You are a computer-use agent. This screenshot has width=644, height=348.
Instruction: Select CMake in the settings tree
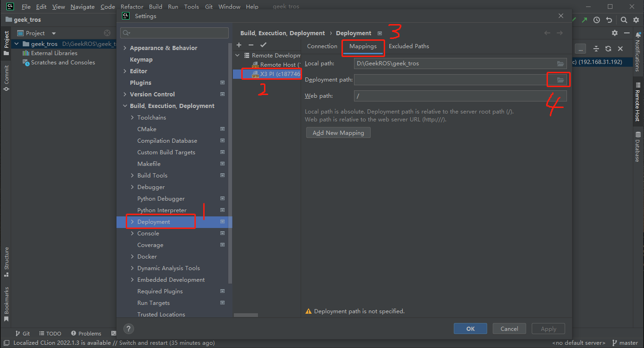pyautogui.click(x=147, y=129)
